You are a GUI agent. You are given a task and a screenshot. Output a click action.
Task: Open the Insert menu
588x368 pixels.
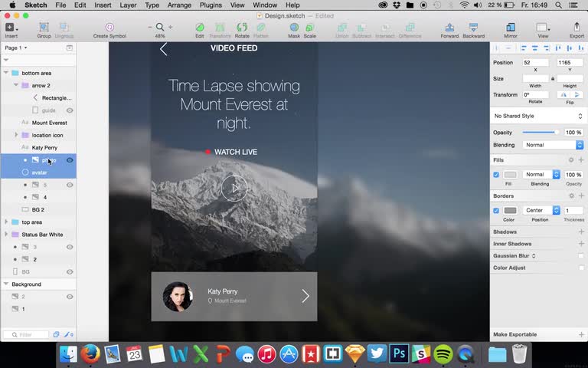[103, 5]
